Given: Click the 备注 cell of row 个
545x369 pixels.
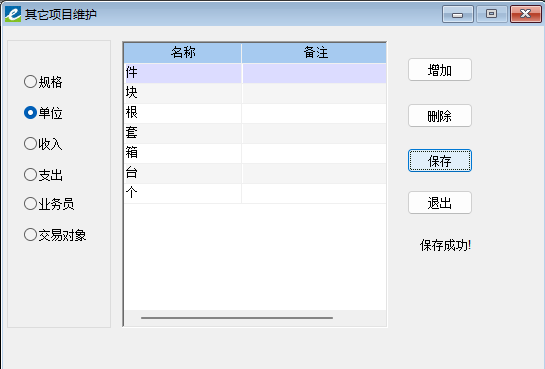Looking at the screenshot, I should click(x=314, y=193).
